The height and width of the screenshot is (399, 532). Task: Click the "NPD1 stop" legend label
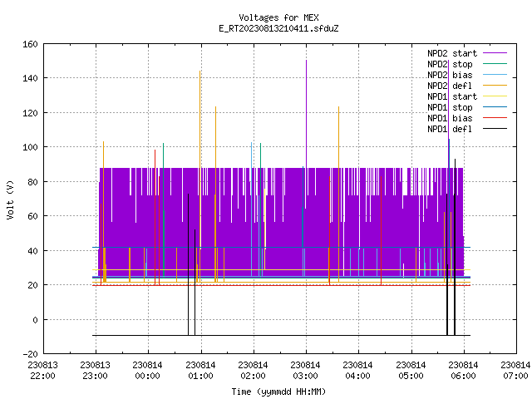click(x=450, y=107)
